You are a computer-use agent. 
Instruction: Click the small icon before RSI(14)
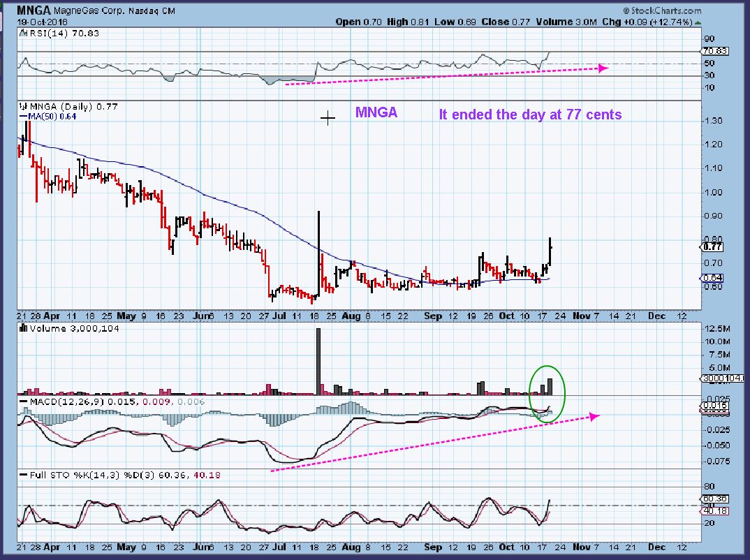point(23,33)
